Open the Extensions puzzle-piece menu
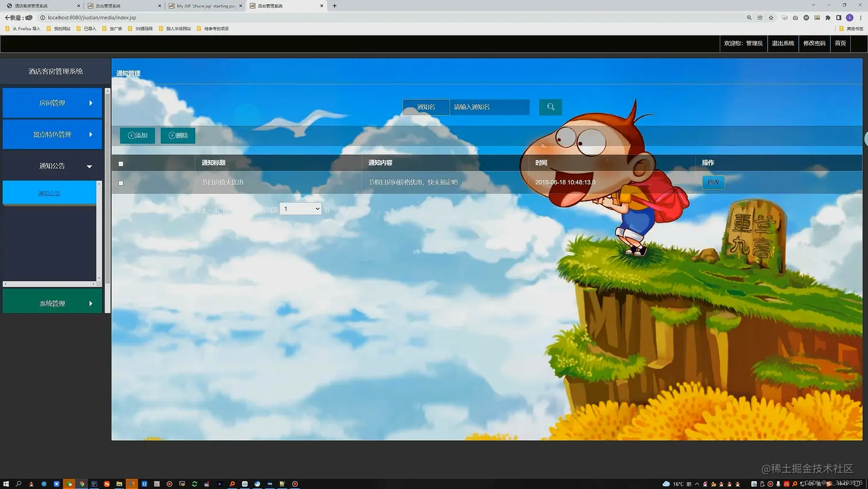This screenshot has width=868, height=489. coord(828,18)
